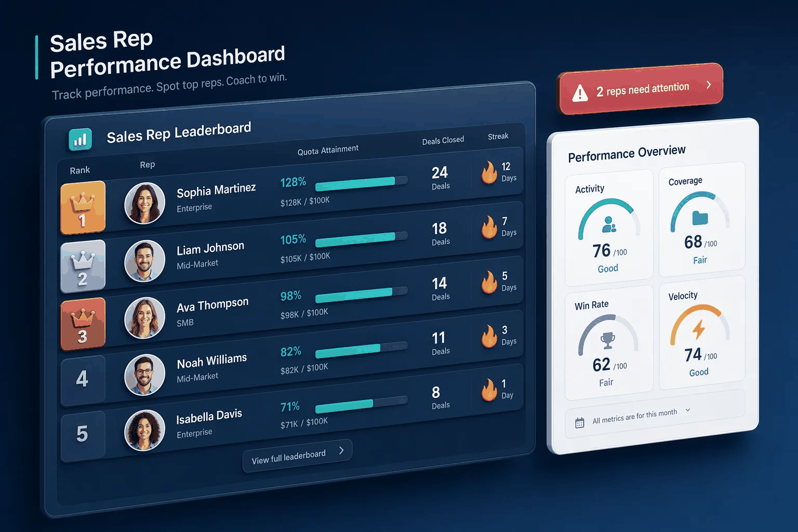Select rep name Noah Williams

[212, 361]
